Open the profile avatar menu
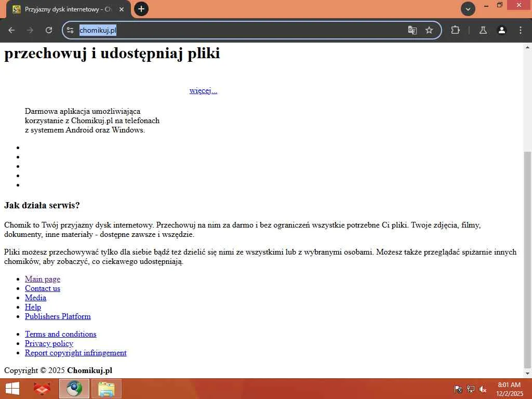Screen dimensions: 532x399 [x=502, y=30]
